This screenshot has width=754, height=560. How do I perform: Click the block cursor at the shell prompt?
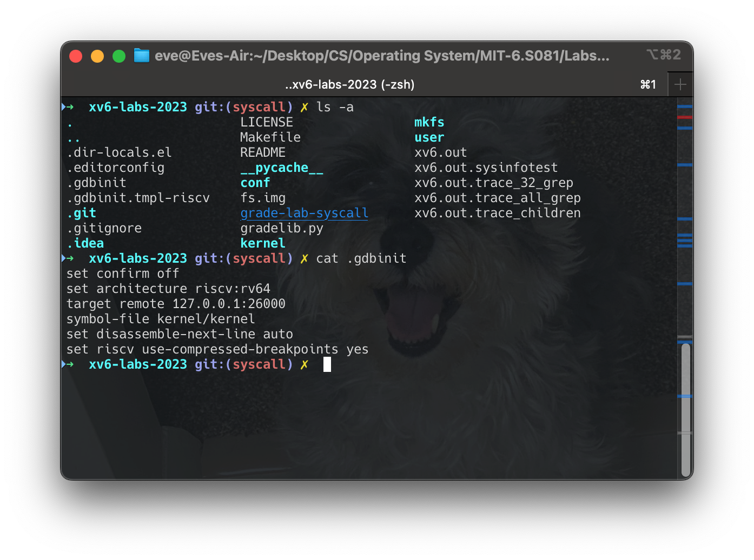pyautogui.click(x=328, y=364)
